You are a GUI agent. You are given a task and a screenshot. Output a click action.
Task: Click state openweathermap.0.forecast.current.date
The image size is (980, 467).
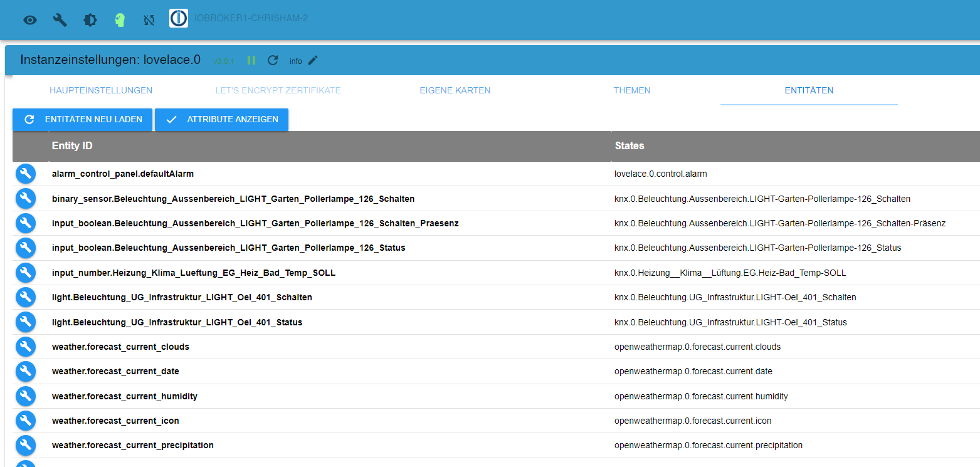point(693,371)
